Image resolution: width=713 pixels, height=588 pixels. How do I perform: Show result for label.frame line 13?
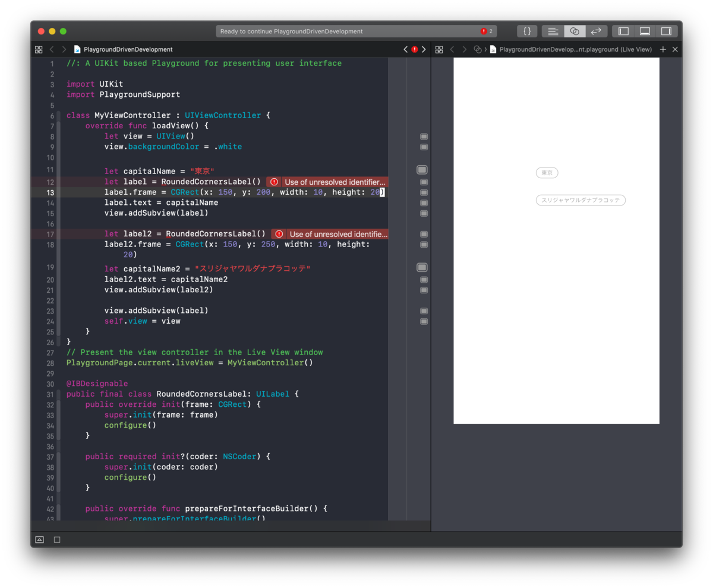point(424,192)
